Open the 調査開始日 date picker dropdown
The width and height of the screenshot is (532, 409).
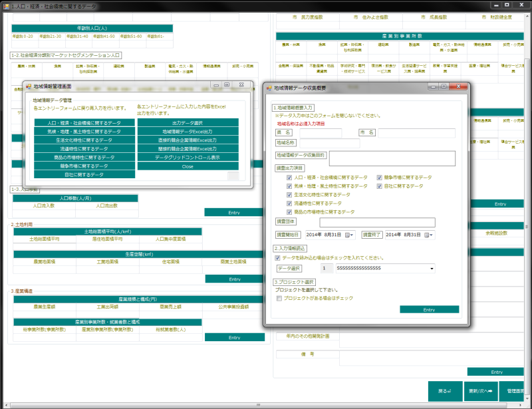(349, 235)
